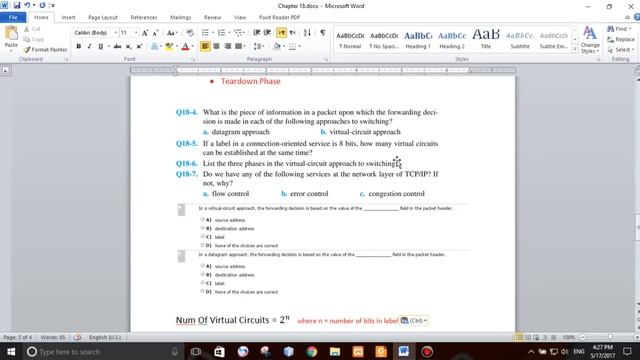Open the Paste Options (Ctrl) dropdown in document
The height and width of the screenshot is (360, 640).
click(414, 320)
